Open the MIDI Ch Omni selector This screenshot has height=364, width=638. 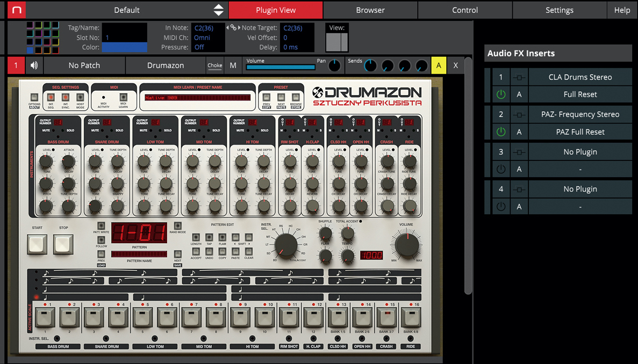207,38
